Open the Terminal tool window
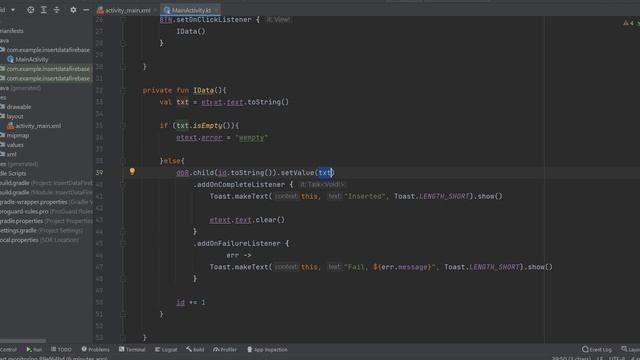 pos(132,349)
